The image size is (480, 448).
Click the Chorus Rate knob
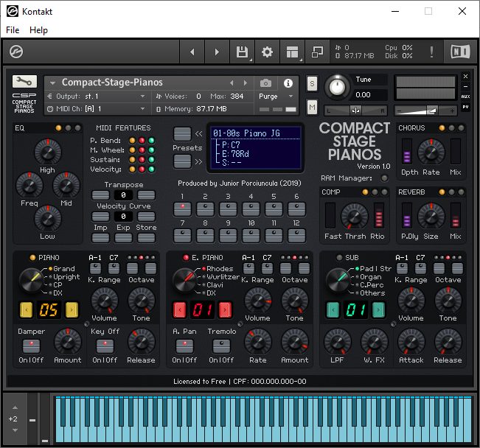(431, 152)
